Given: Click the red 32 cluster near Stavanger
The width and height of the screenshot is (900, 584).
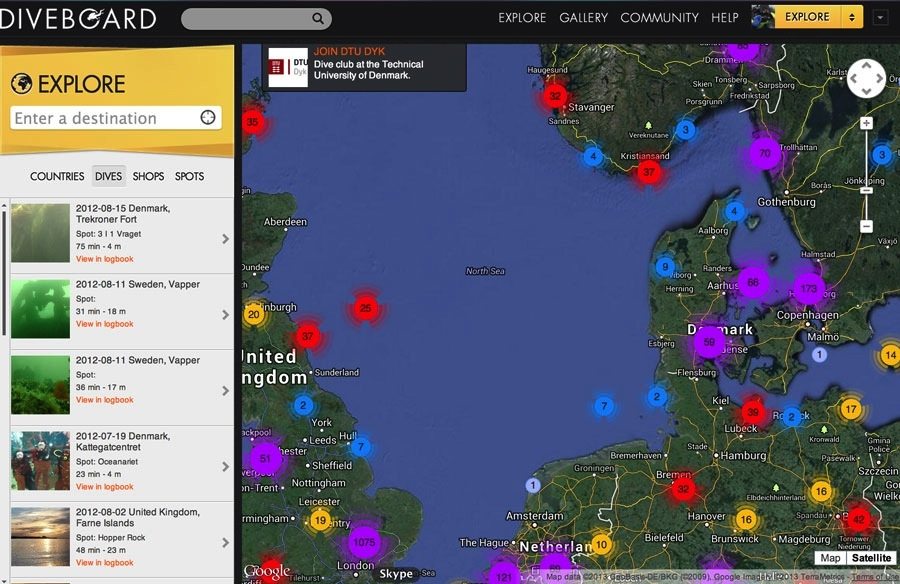Looking at the screenshot, I should (555, 96).
